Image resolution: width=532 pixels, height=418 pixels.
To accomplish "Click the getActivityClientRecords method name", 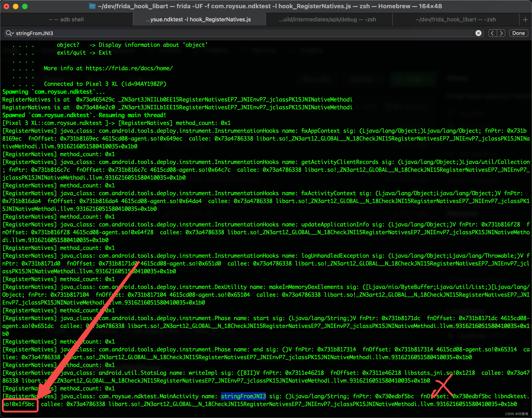I will click(x=340, y=162).
